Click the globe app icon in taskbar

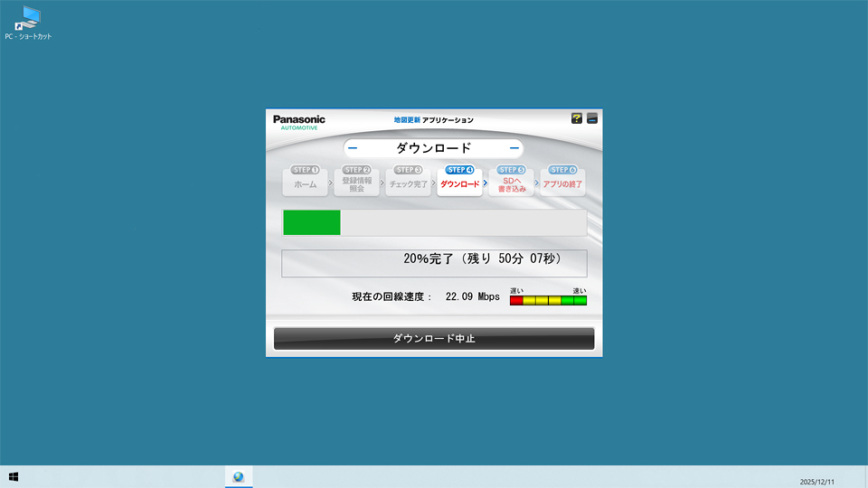tap(239, 476)
